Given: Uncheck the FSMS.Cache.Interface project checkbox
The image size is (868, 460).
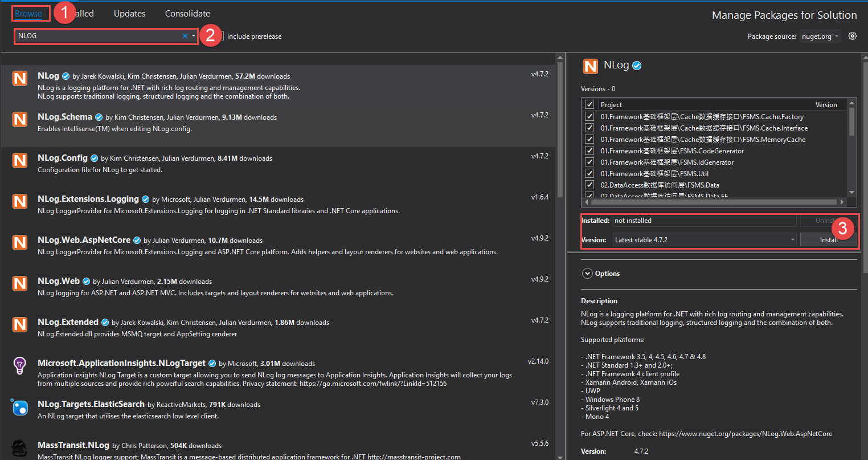Looking at the screenshot, I should (x=589, y=128).
